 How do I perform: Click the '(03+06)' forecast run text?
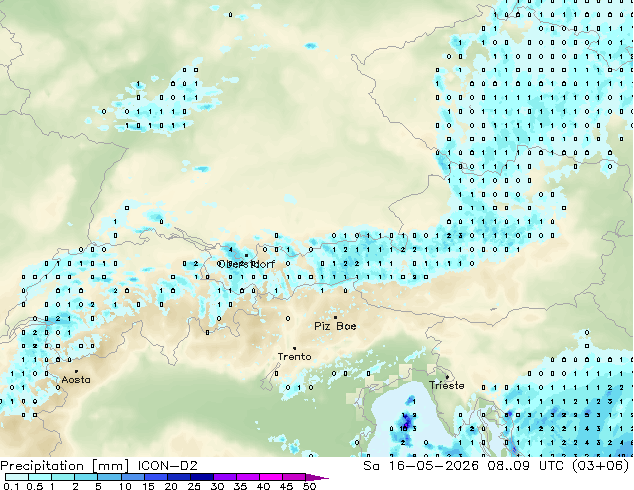click(600, 466)
